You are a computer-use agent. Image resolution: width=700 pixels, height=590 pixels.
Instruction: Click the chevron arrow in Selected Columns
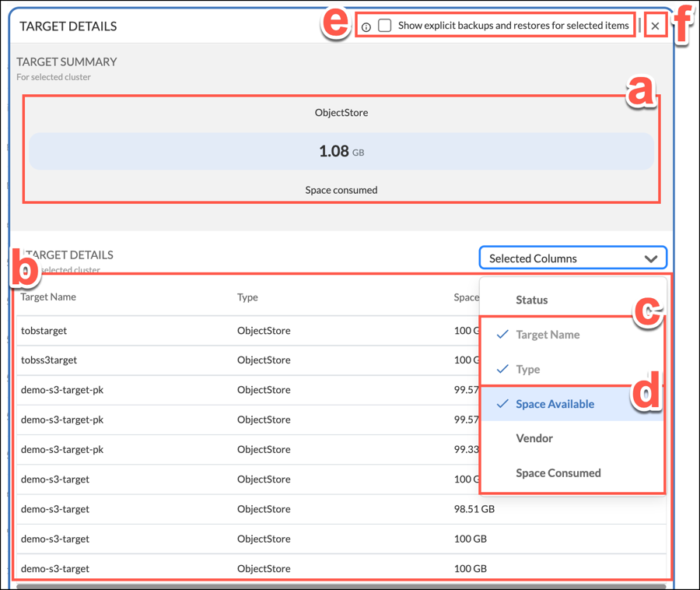(651, 259)
